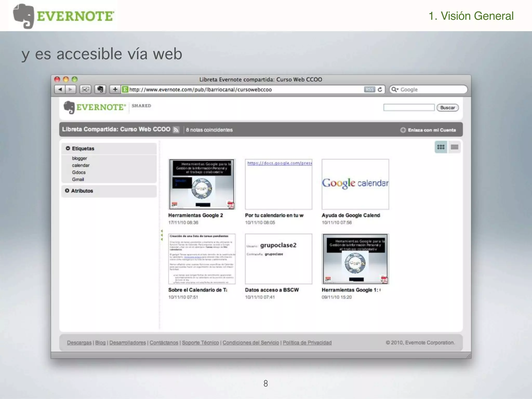
Task: Click the reload page icon
Action: 380,90
